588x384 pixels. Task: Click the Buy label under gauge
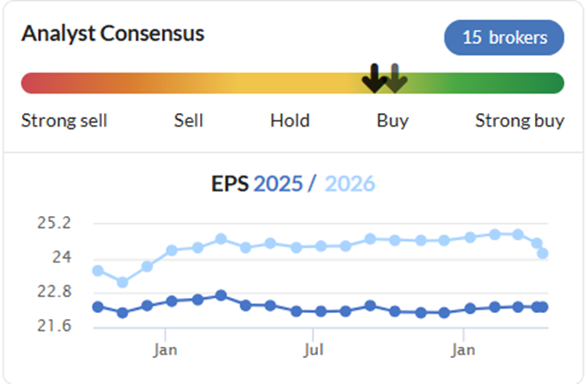[x=392, y=122]
